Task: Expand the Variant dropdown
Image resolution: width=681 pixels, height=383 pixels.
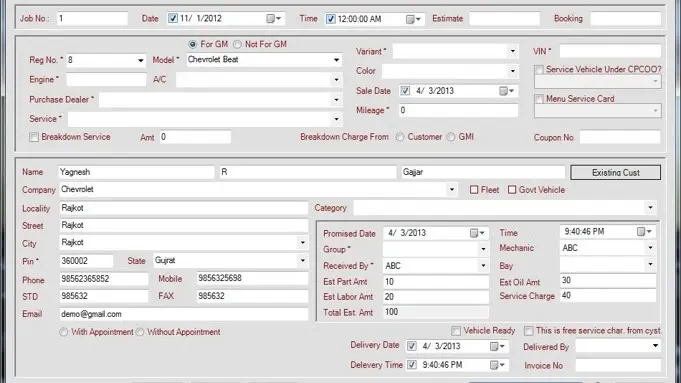Action: [x=513, y=51]
